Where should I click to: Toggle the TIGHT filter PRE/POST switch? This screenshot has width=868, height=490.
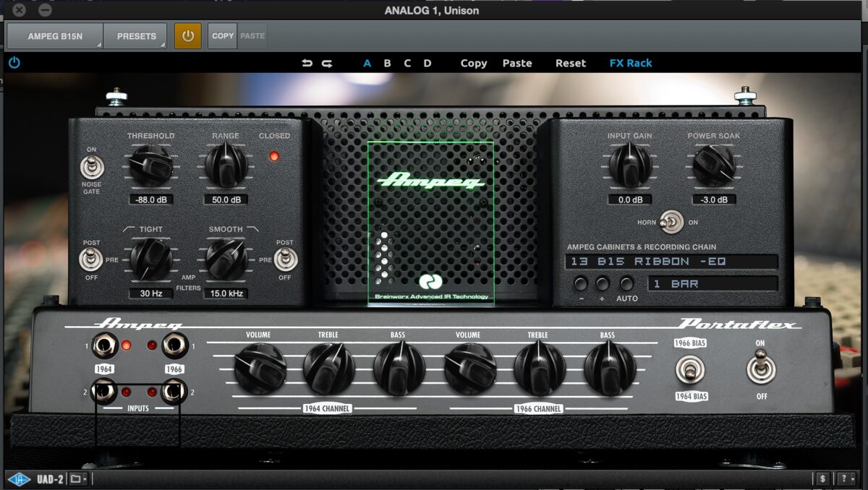click(91, 259)
